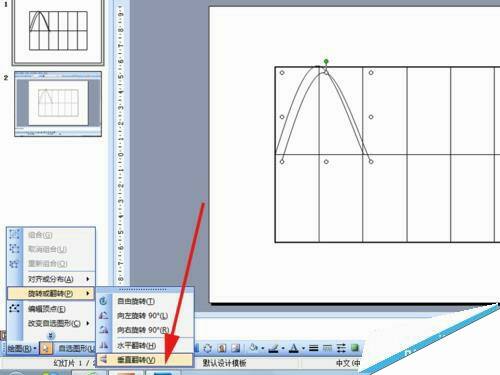Click the greyed 取消组合(U) ungroup entry
The width and height of the screenshot is (500, 375).
(51, 249)
